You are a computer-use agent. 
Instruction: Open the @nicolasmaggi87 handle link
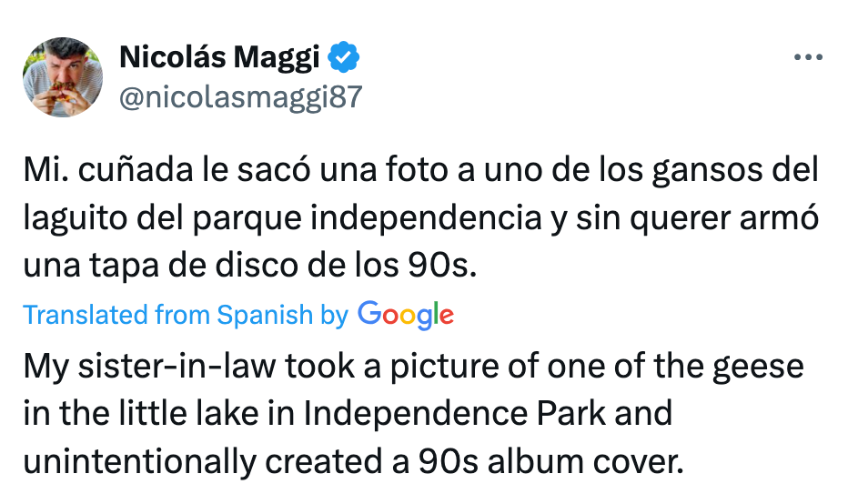(x=240, y=97)
